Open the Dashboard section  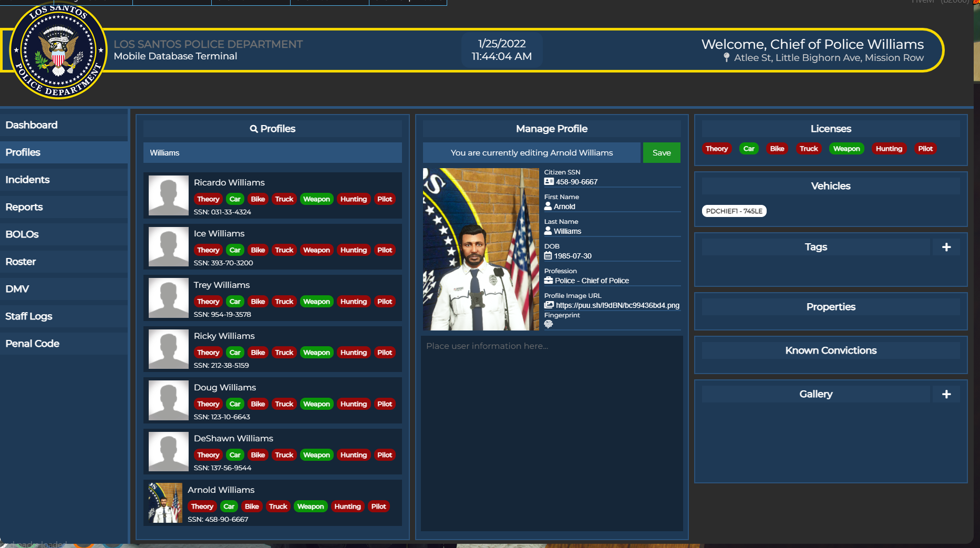click(64, 125)
